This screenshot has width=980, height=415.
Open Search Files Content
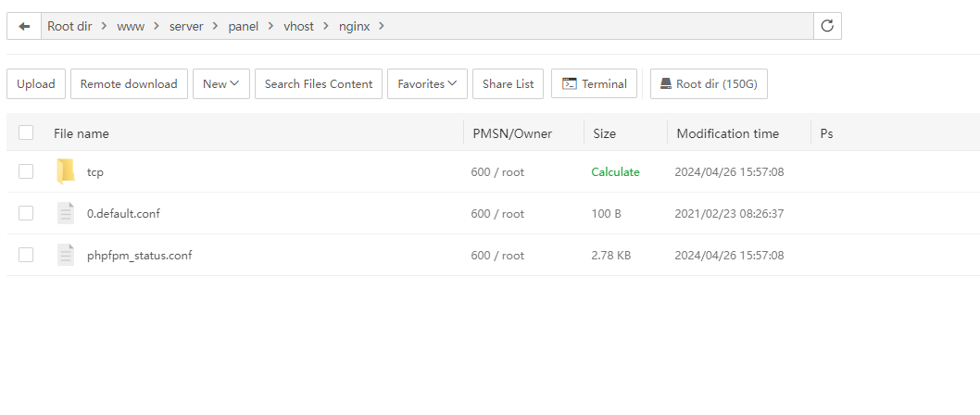point(319,83)
